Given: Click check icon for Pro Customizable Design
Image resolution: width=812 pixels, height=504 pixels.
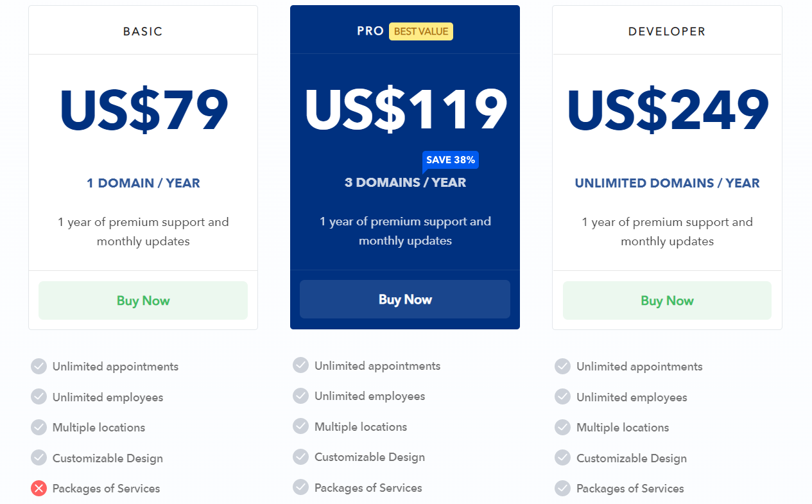Looking at the screenshot, I should point(301,457).
